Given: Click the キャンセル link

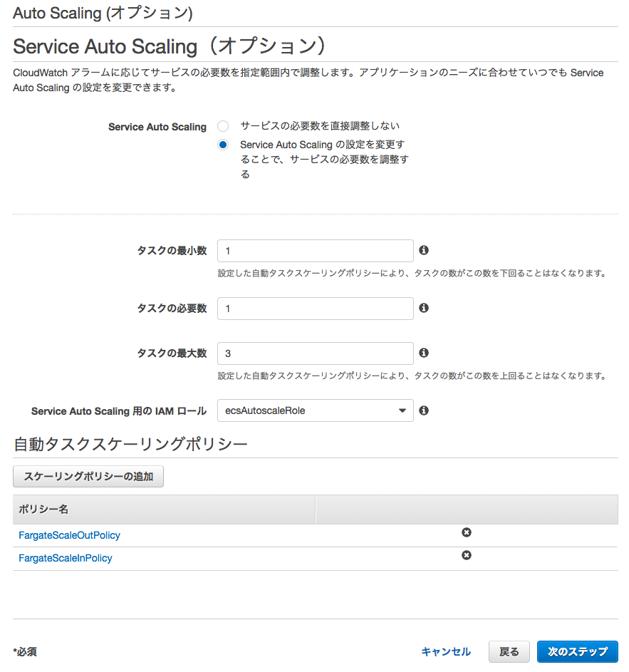Looking at the screenshot, I should (446, 651).
